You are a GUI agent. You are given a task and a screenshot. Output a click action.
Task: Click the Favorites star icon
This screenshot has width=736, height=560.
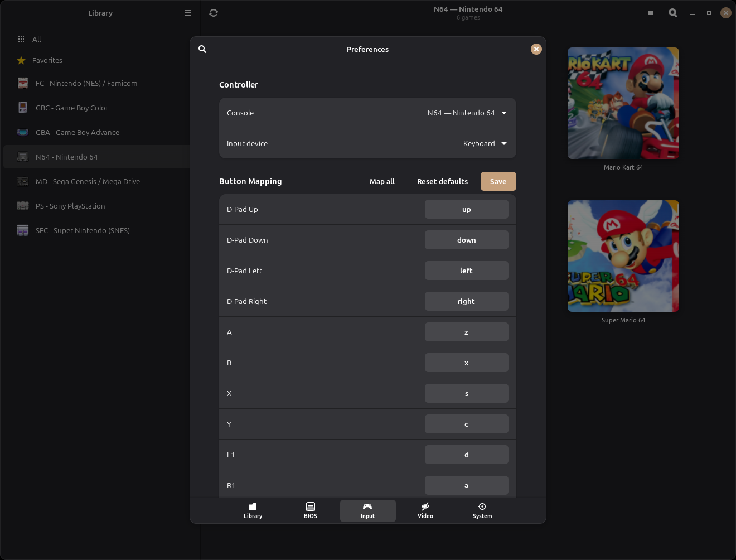(x=21, y=60)
